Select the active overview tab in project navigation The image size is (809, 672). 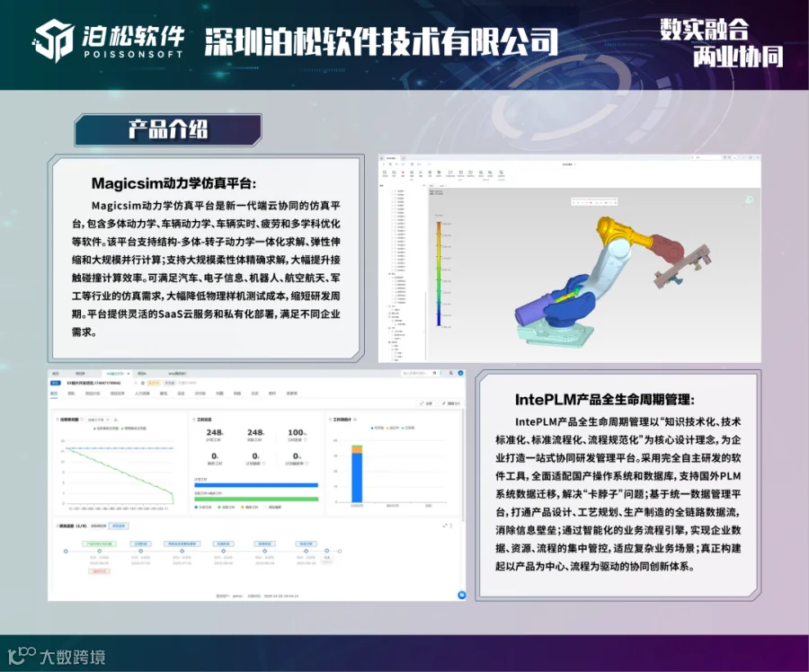tap(54, 393)
